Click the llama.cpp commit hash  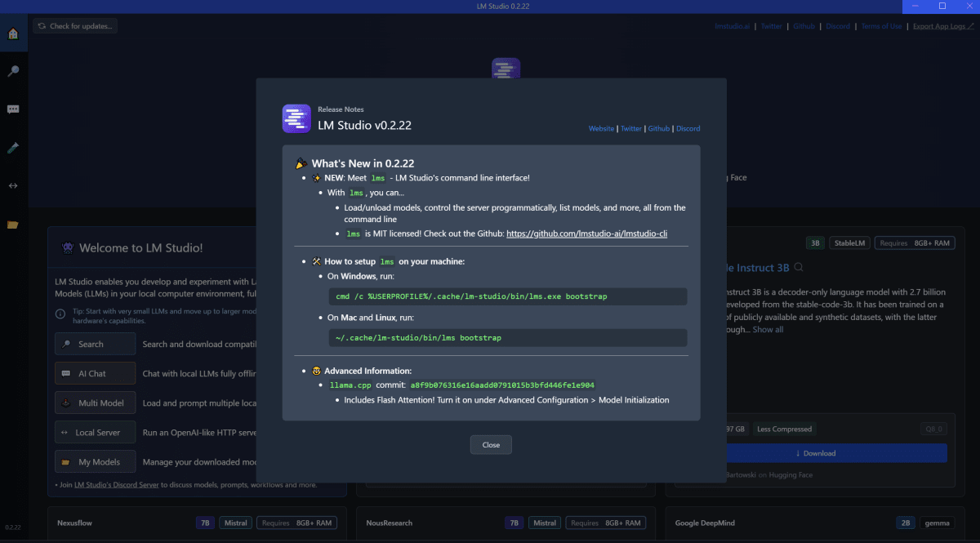click(502, 385)
